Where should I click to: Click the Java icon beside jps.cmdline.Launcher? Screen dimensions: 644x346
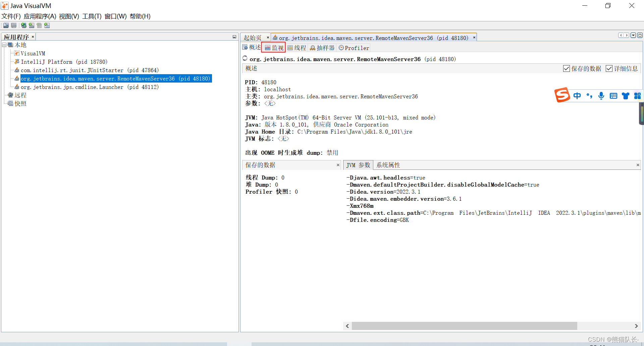click(x=17, y=87)
